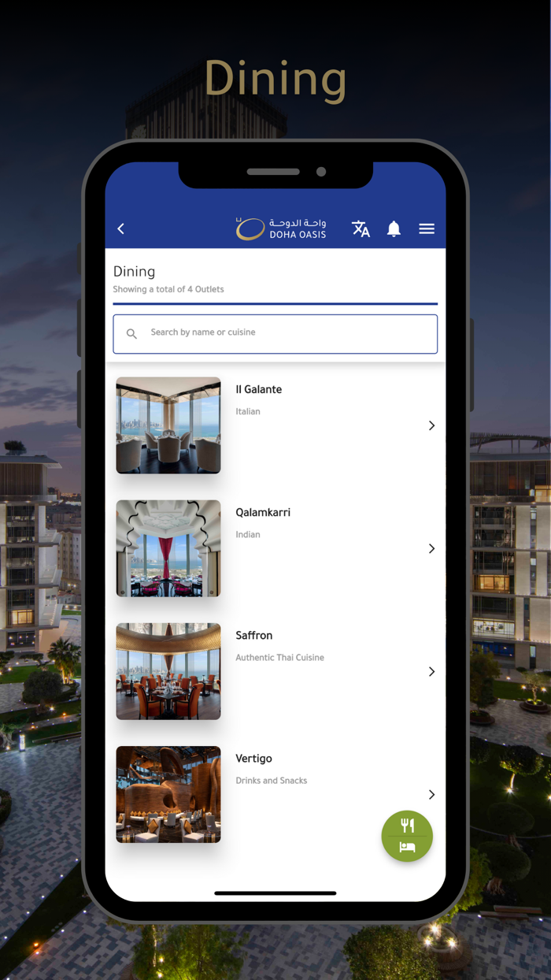Tap the green dining and room floating button

407,836
